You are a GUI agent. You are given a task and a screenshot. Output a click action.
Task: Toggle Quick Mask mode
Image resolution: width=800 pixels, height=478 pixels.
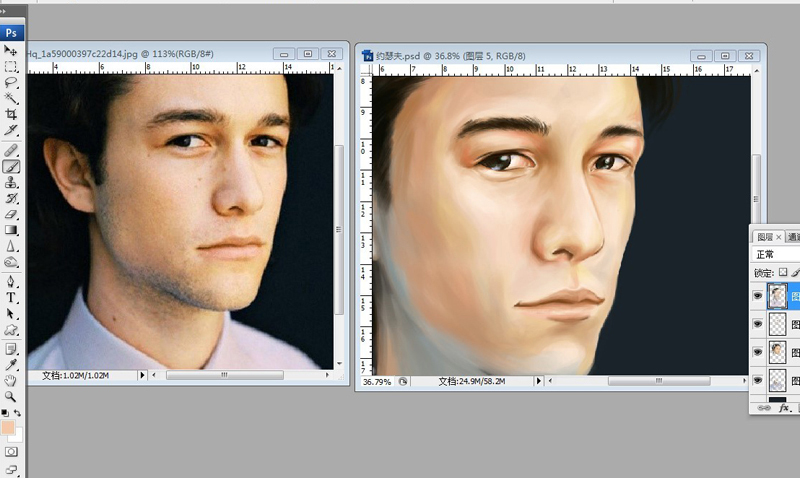click(11, 451)
